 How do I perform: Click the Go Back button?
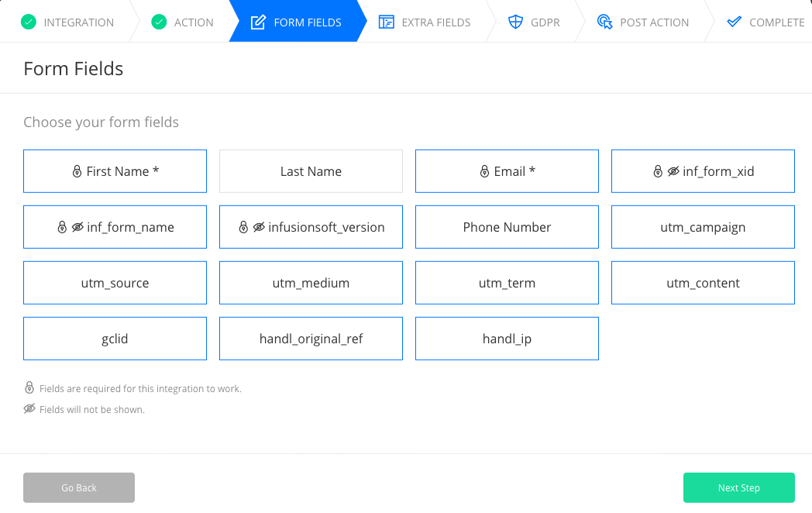(x=79, y=487)
